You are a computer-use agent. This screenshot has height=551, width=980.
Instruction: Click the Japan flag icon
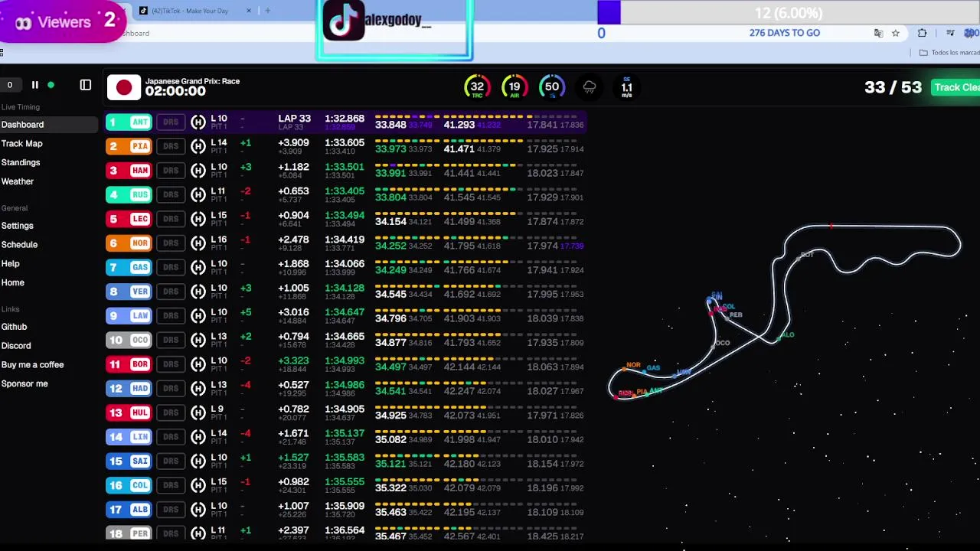pyautogui.click(x=124, y=87)
